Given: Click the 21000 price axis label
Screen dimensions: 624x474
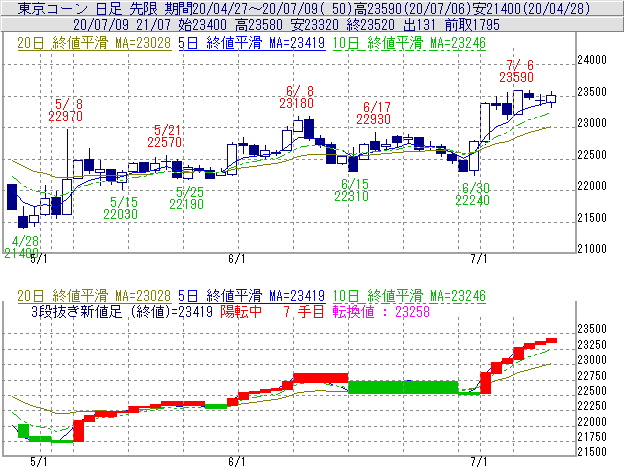Looking at the screenshot, I should point(592,249).
